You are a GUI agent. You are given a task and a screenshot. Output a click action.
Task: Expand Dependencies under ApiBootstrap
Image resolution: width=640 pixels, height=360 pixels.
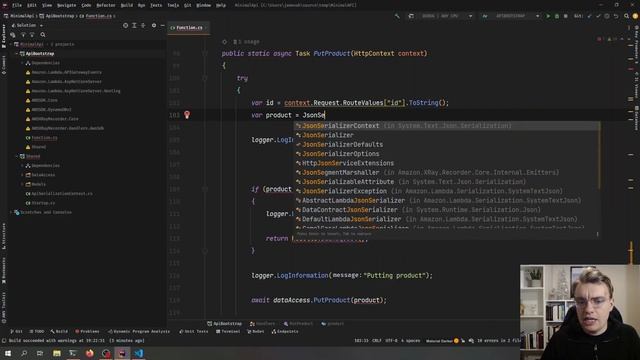22,63
